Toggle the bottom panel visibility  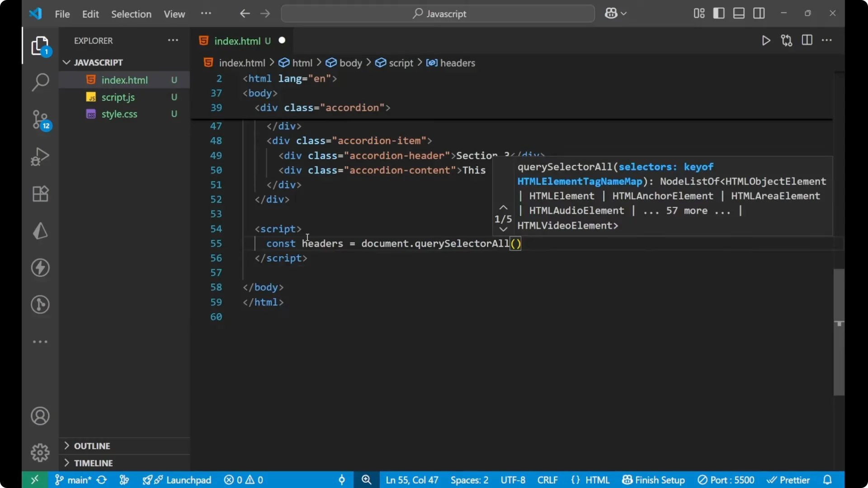coord(738,13)
